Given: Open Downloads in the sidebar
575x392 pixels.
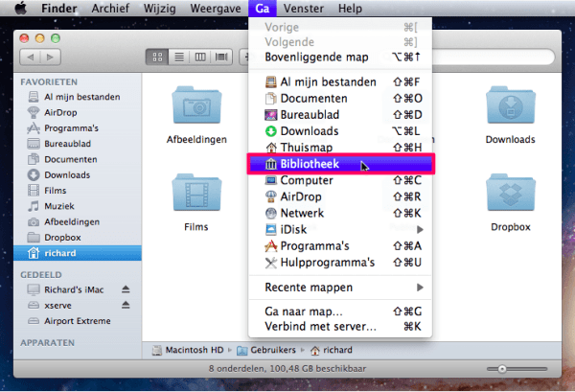Looking at the screenshot, I should pos(78,175).
